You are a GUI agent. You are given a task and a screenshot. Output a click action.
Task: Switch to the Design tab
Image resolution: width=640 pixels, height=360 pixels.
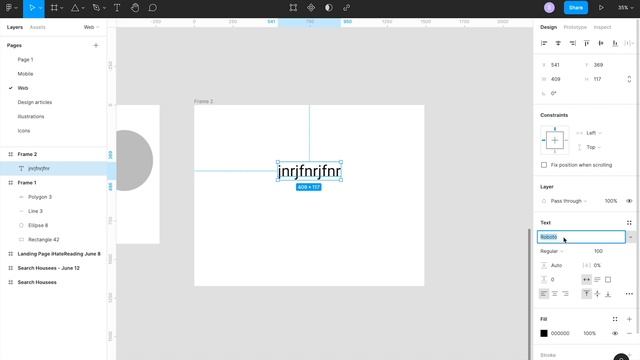click(548, 27)
